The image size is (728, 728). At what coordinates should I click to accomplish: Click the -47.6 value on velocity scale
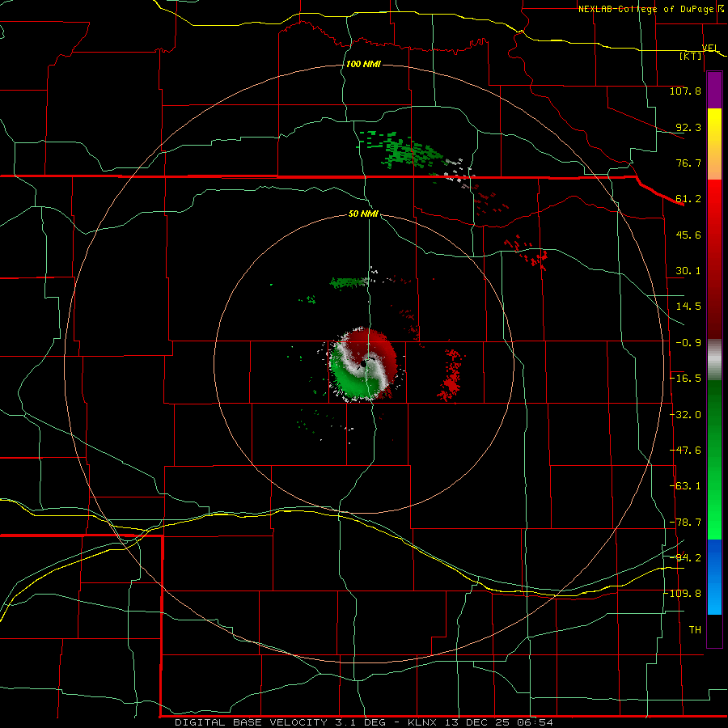pos(685,451)
